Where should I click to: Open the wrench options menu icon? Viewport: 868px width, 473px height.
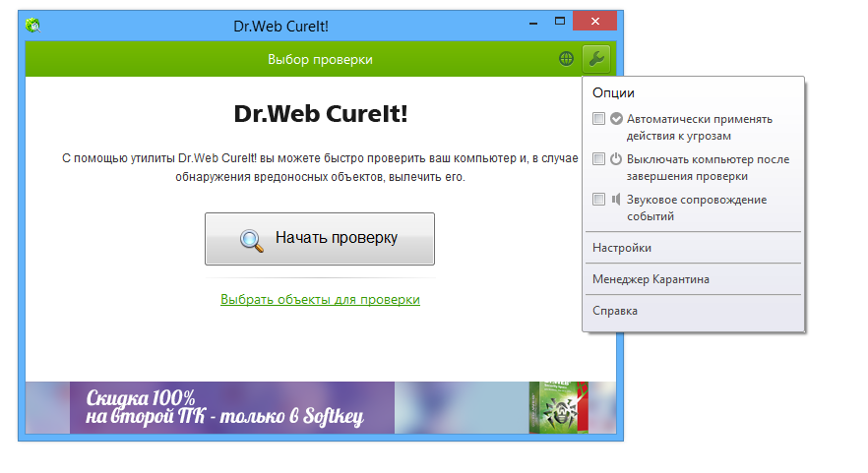pos(596,59)
